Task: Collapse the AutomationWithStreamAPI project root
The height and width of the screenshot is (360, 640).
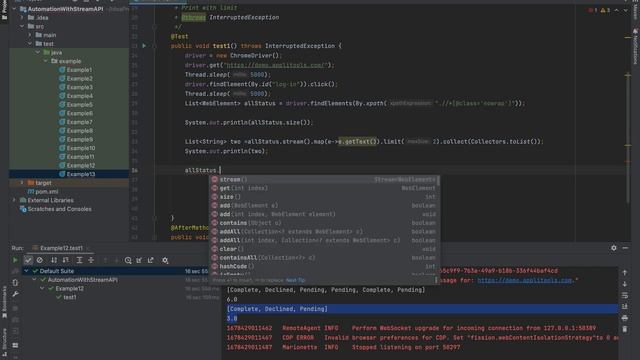Action: pyautogui.click(x=14, y=9)
